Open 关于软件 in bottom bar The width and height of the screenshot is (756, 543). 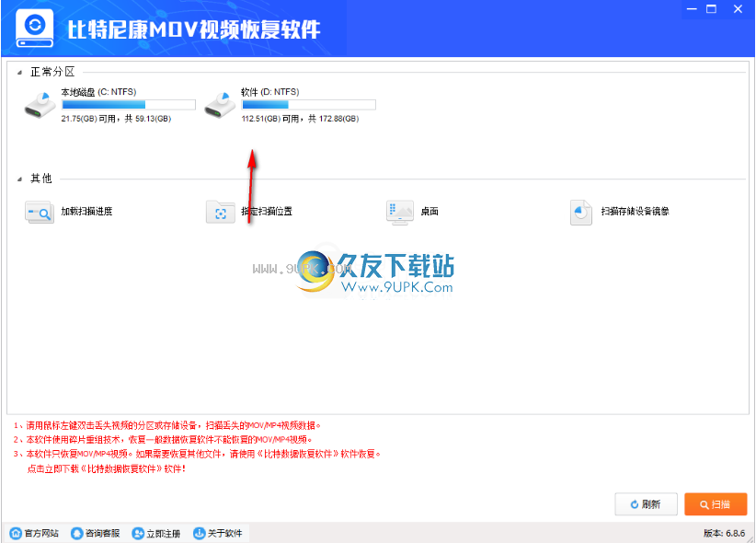pyautogui.click(x=224, y=534)
